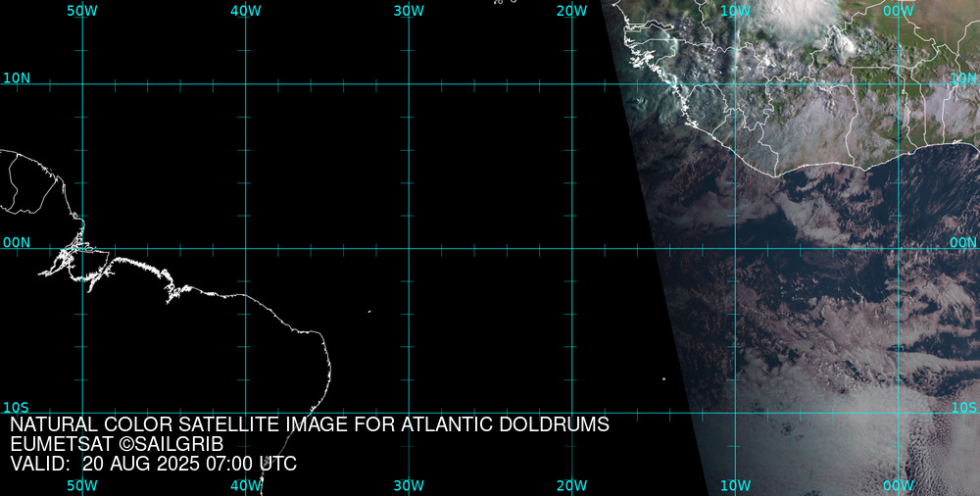Click the 10N latitude label on the dark left side

[17, 78]
